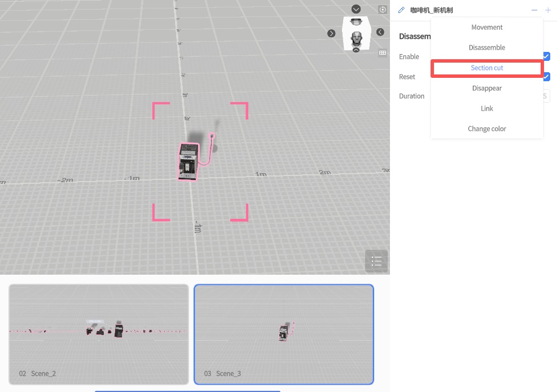Open the list icon in the viewport corner

[x=376, y=261]
